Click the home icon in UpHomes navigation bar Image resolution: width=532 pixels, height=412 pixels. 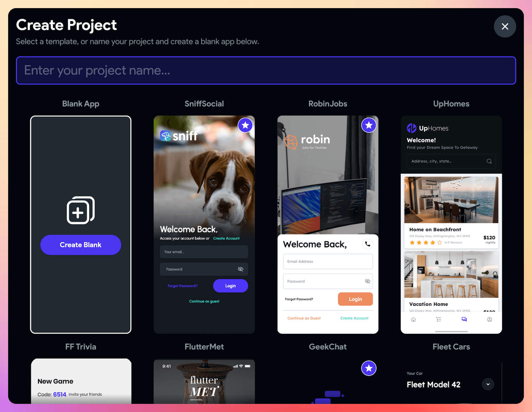pos(413,320)
